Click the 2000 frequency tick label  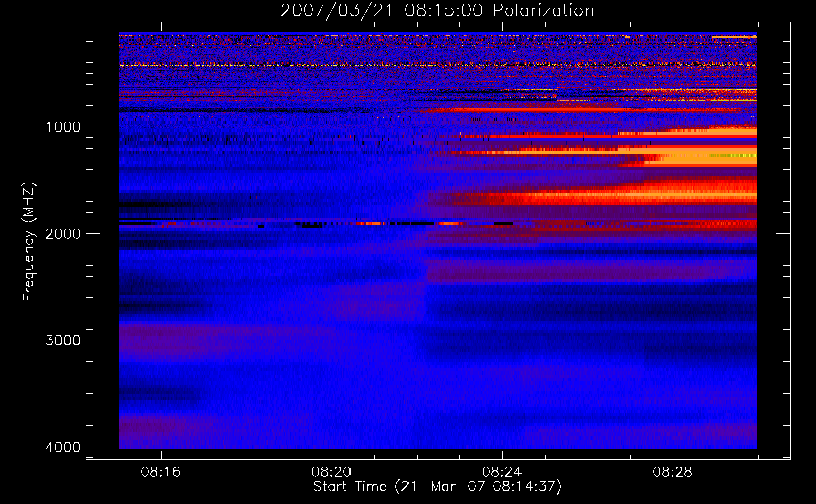(x=63, y=234)
